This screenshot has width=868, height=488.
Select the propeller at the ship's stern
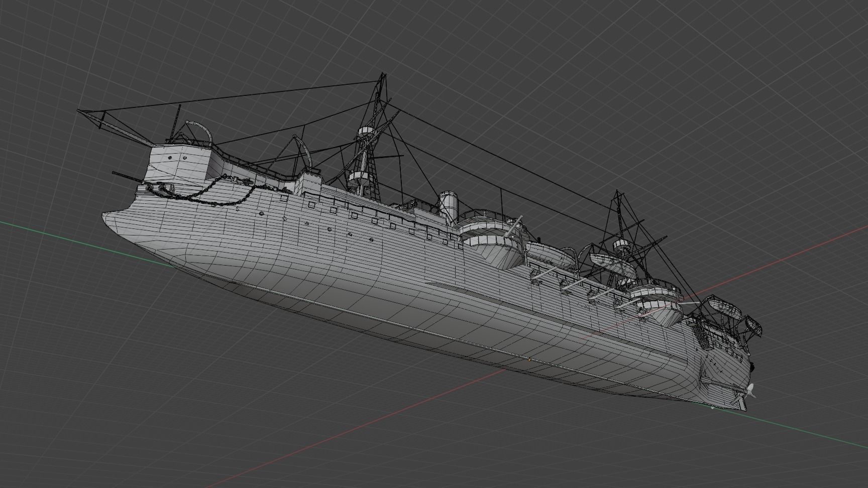pos(750,390)
